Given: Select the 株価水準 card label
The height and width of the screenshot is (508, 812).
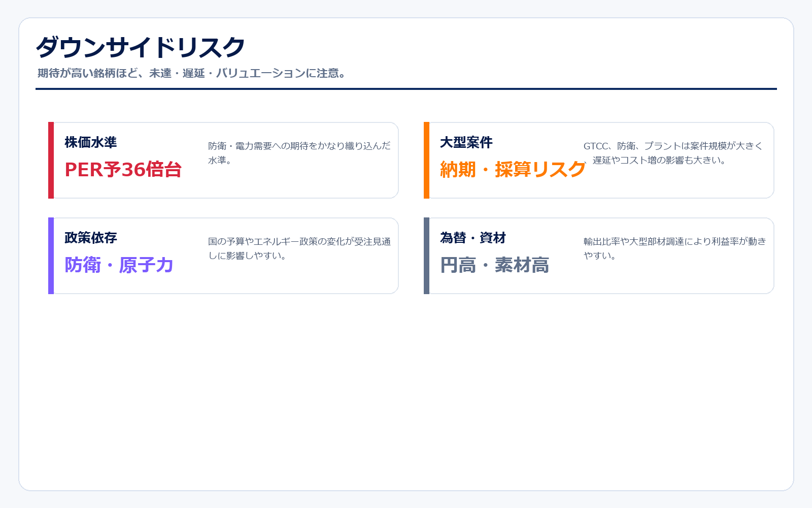Looking at the screenshot, I should coord(91,142).
